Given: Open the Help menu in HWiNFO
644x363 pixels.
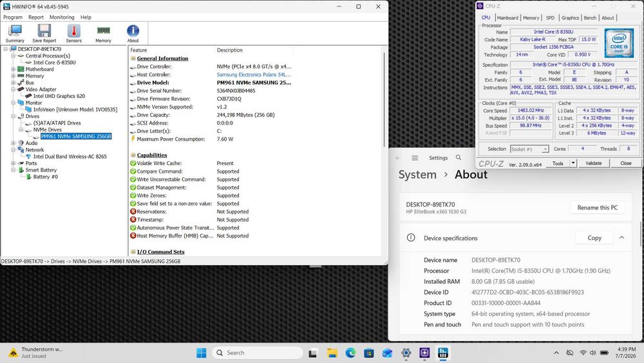Looking at the screenshot, I should click(86, 17).
